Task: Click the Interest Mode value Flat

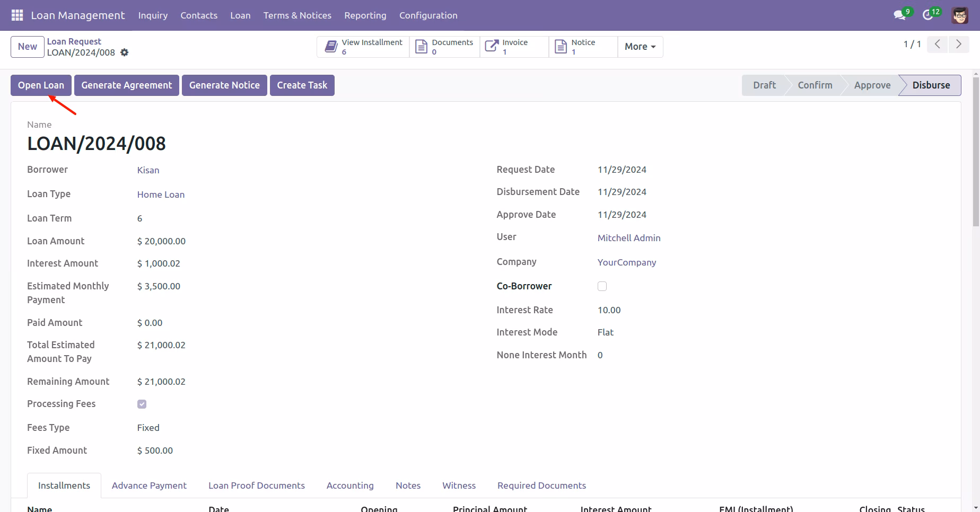Action: 606,332
